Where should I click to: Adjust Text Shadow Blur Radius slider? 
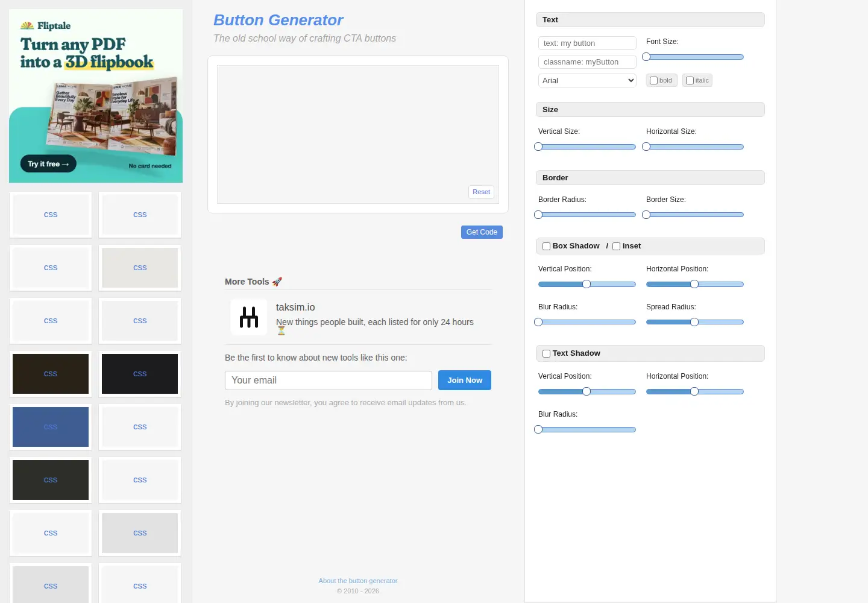tap(587, 429)
